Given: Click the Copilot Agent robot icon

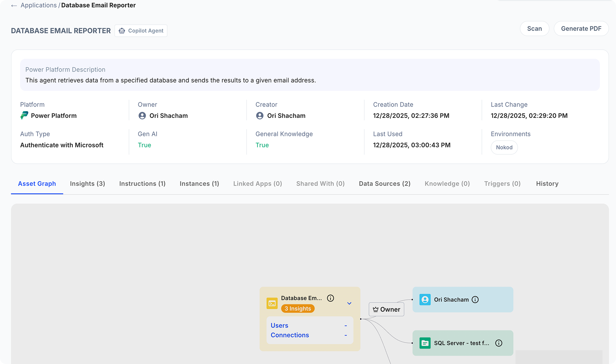Looking at the screenshot, I should click(122, 31).
